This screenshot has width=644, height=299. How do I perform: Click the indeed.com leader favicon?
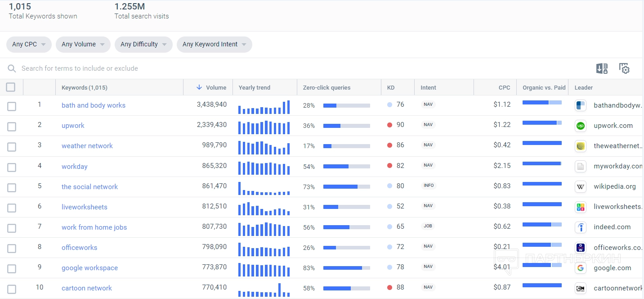(x=581, y=227)
